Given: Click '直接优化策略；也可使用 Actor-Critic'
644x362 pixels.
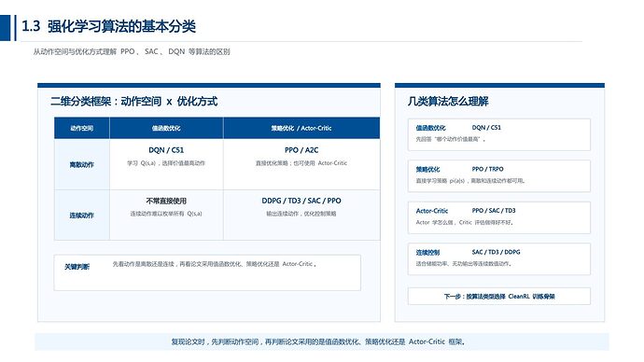Looking at the screenshot, I should [301, 163].
